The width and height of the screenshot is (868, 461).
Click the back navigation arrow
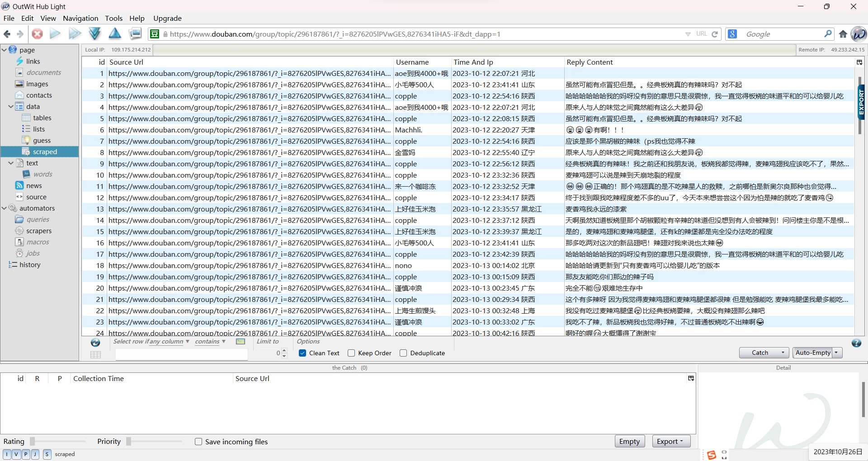(7, 34)
